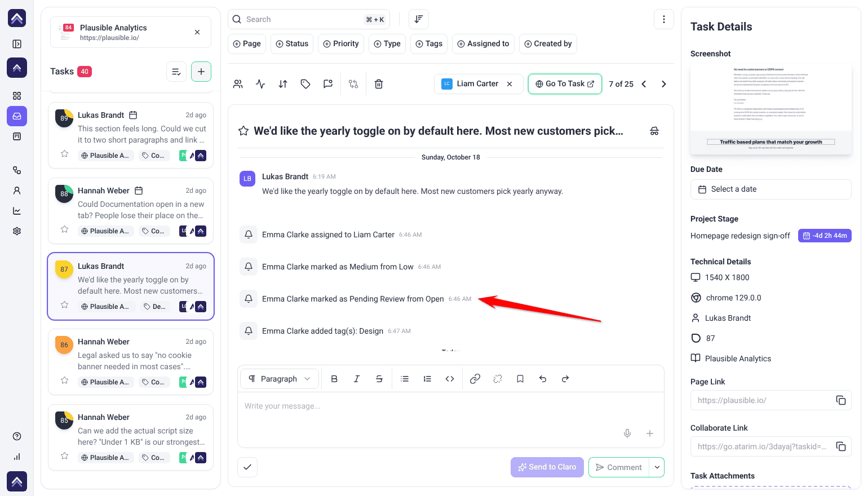Toggle italic formatting in message editor
The image size is (868, 496).
357,379
